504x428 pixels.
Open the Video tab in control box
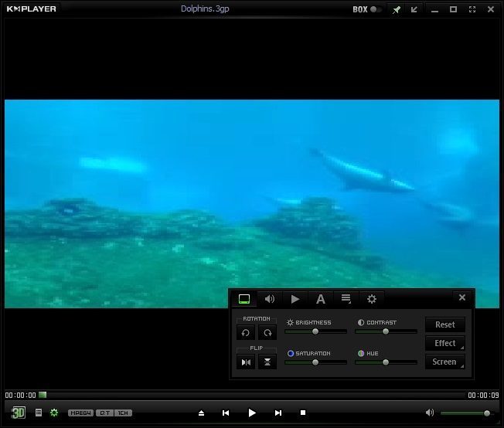click(244, 299)
